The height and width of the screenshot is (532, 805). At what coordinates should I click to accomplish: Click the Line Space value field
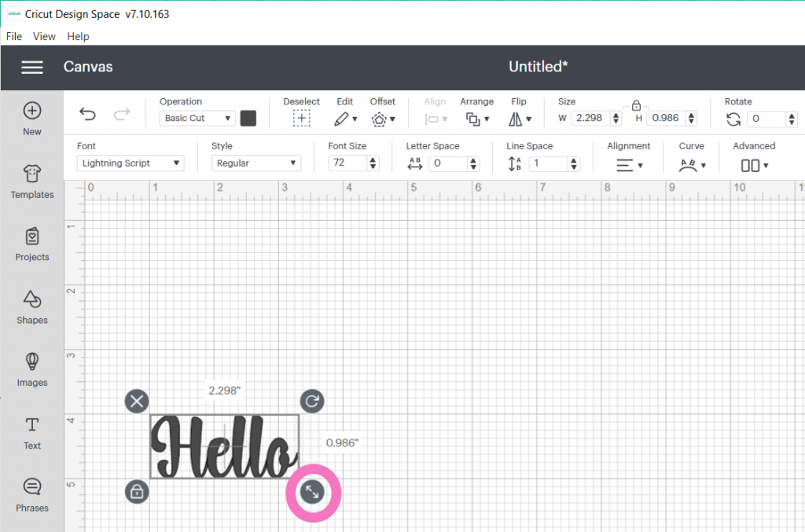pyautogui.click(x=549, y=163)
